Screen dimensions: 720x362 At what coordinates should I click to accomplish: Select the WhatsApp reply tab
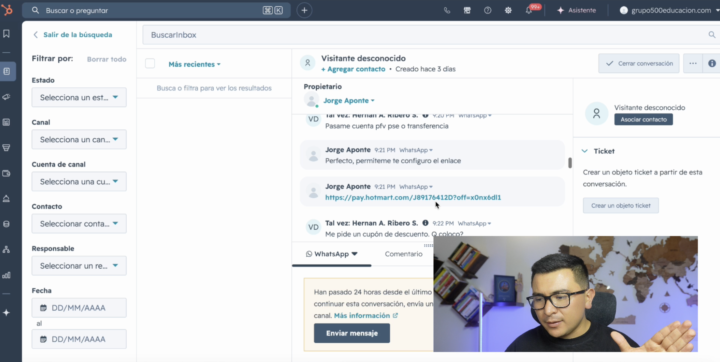(332, 254)
